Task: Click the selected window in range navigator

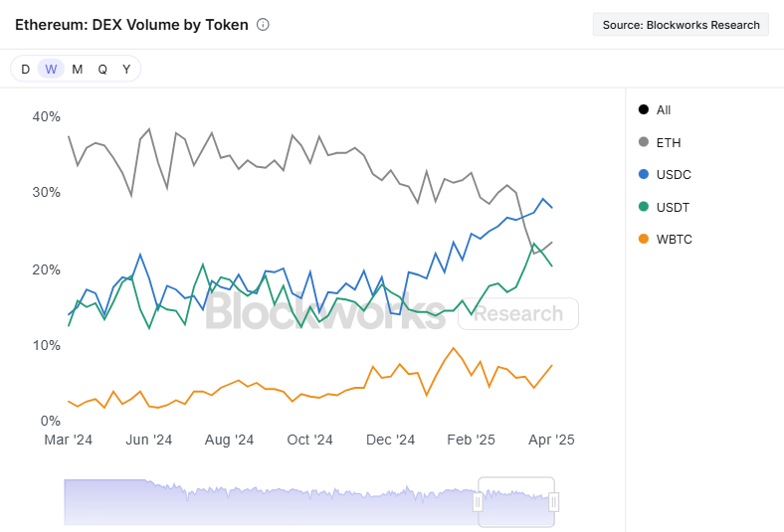Action: [x=516, y=502]
